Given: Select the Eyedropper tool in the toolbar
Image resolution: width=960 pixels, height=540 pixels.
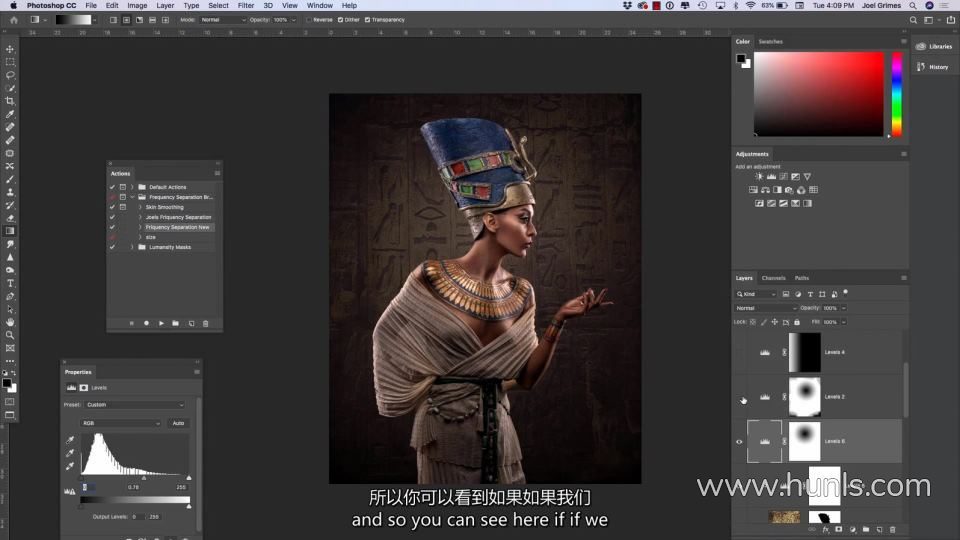Looking at the screenshot, I should [x=10, y=114].
